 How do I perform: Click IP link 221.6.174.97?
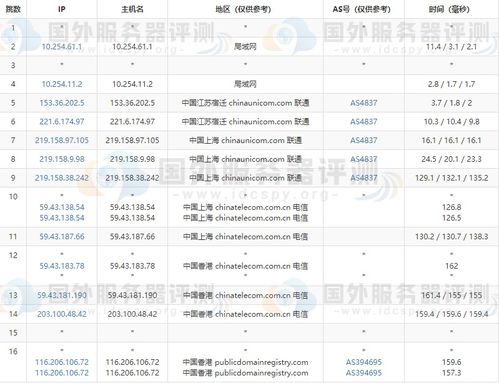click(x=62, y=122)
